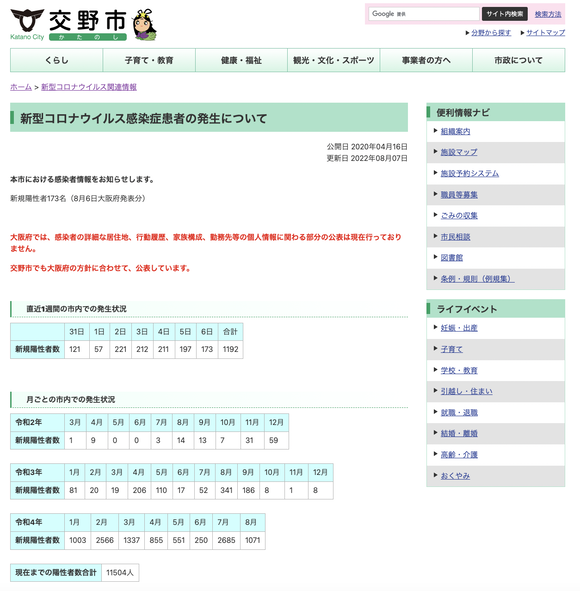The width and height of the screenshot is (580, 591).
Task: Open the 引越し・住まい life event link
Action: (x=467, y=391)
